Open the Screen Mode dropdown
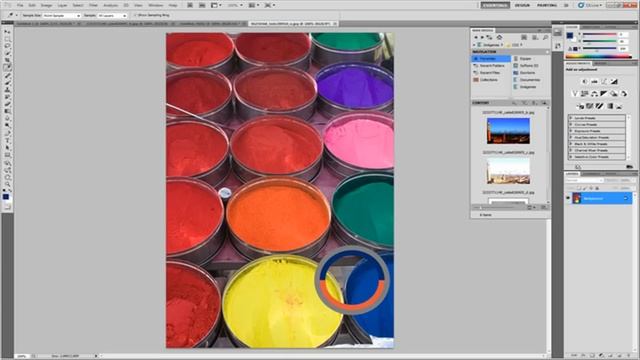The image size is (640, 360). click(269, 5)
